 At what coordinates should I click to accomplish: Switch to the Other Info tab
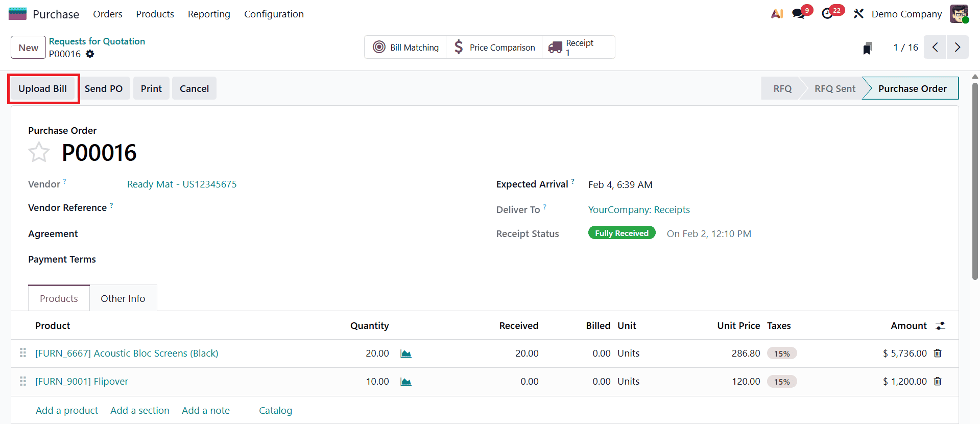coord(123,298)
